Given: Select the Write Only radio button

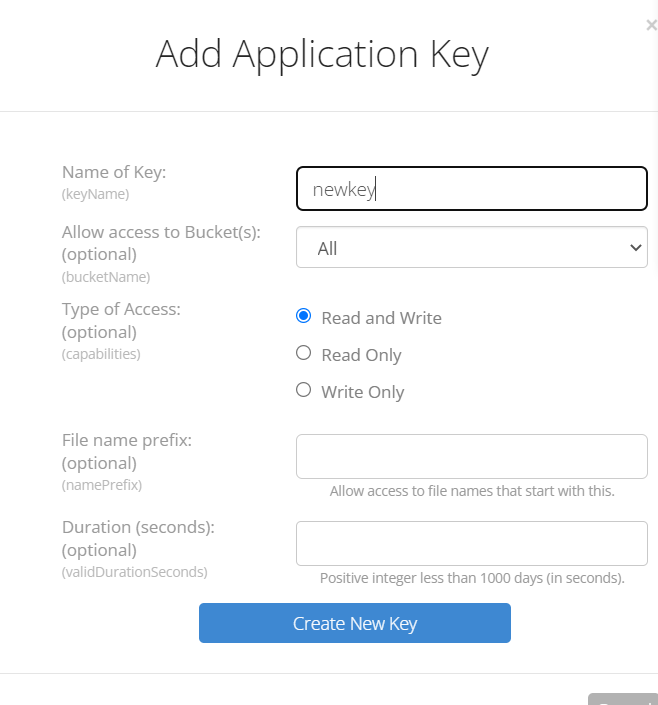Looking at the screenshot, I should [x=304, y=389].
